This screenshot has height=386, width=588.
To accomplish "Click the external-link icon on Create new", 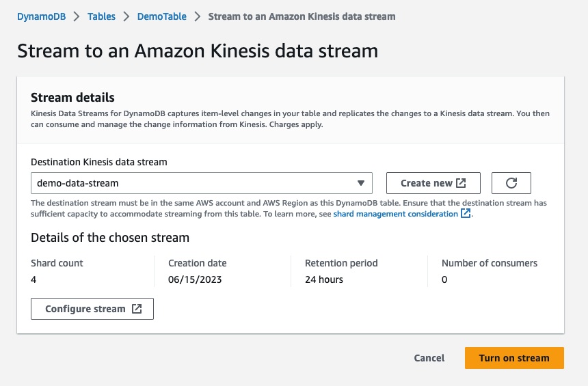I will pyautogui.click(x=461, y=183).
